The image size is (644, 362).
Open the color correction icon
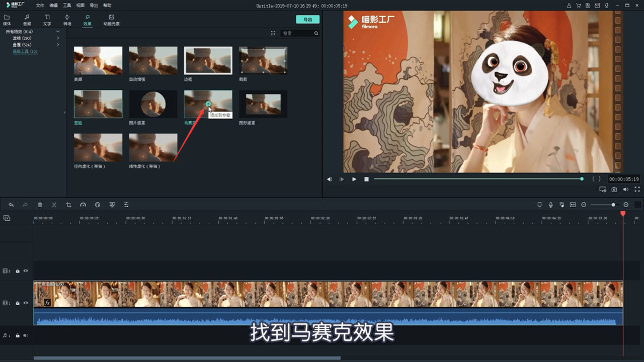pyautogui.click(x=98, y=205)
